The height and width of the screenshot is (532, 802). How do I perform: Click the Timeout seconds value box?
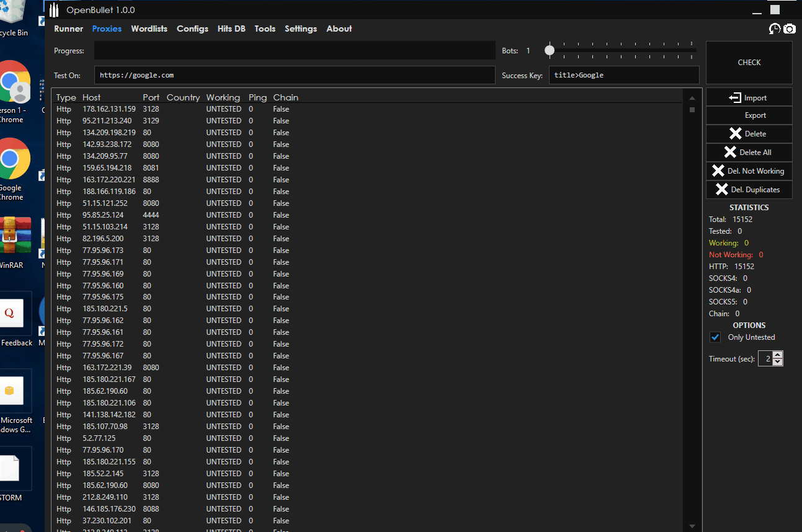point(765,358)
